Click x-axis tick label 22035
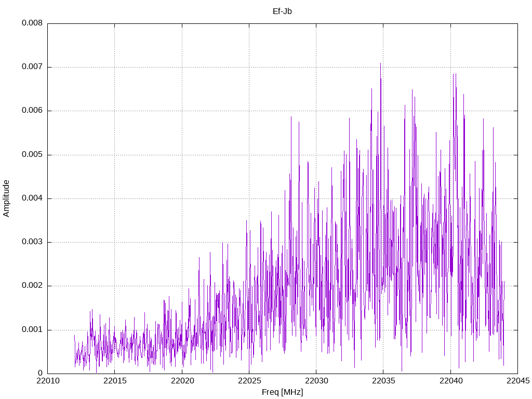The image size is (532, 399). 383,381
